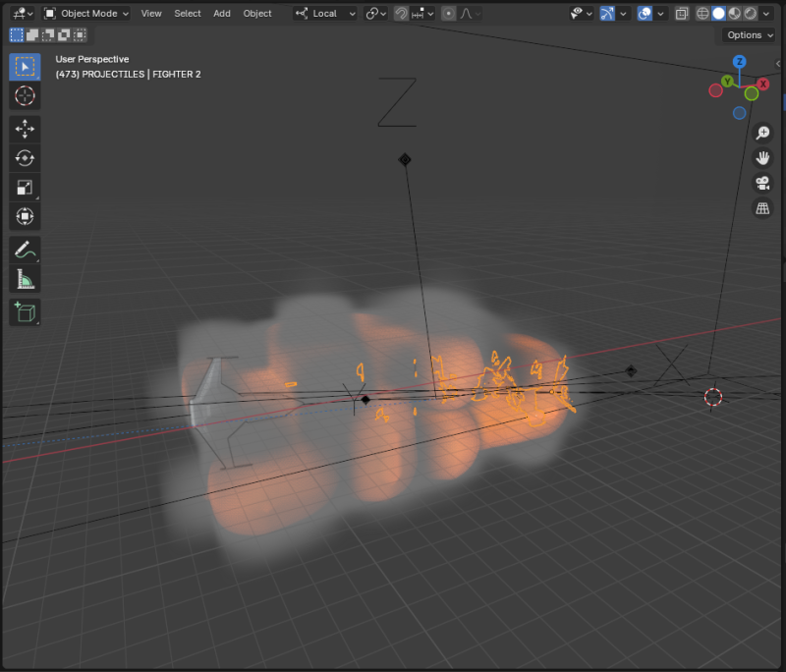Switch to Wireframe viewport shading

(x=702, y=14)
